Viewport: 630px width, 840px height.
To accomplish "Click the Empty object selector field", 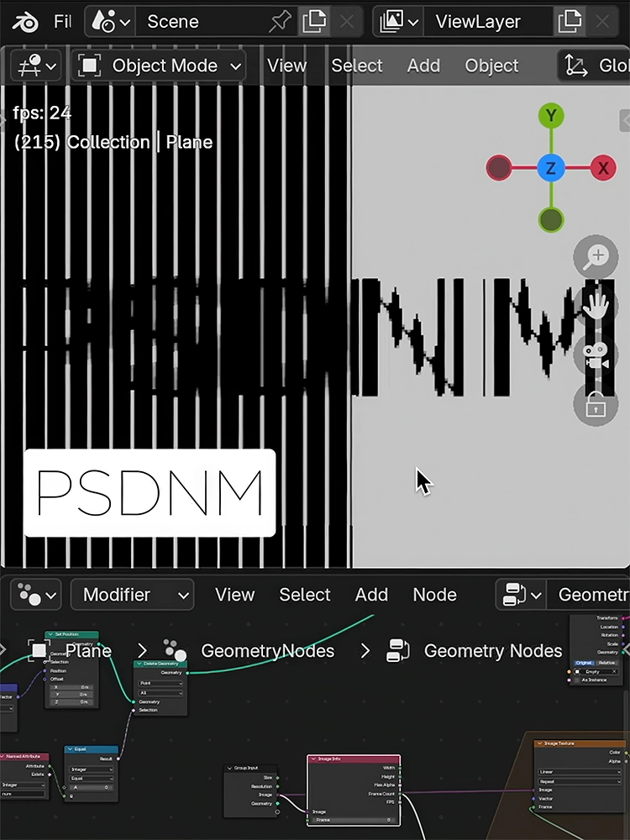I will point(596,671).
